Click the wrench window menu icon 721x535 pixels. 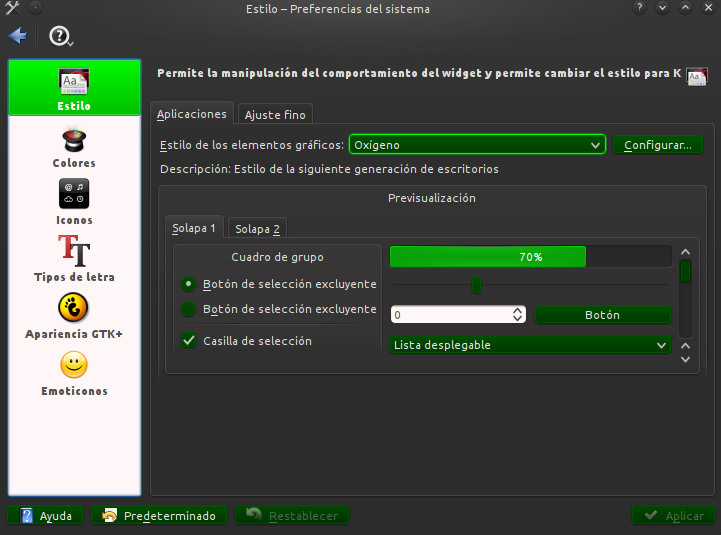click(12, 8)
